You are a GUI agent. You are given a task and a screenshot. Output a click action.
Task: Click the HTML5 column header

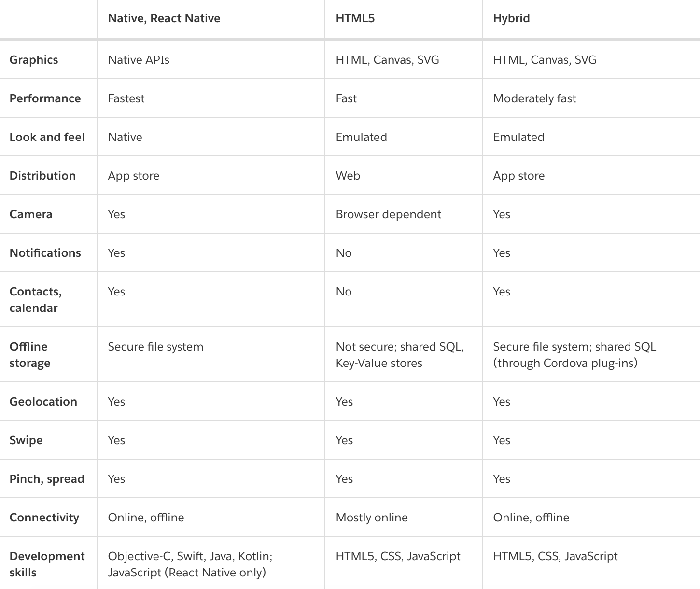pos(355,18)
